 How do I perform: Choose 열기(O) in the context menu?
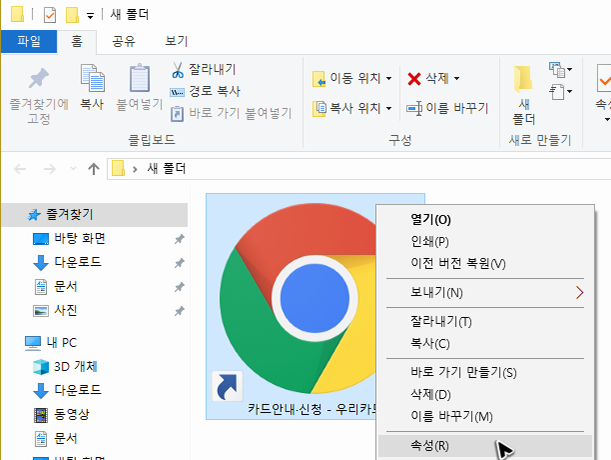(x=485, y=220)
